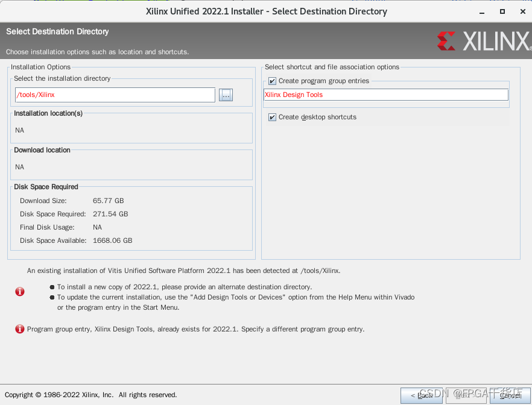Screen dimensions: 532x405
Task: Click the copyright notice 1986-2022 Xilinx text
Action: tap(90, 395)
